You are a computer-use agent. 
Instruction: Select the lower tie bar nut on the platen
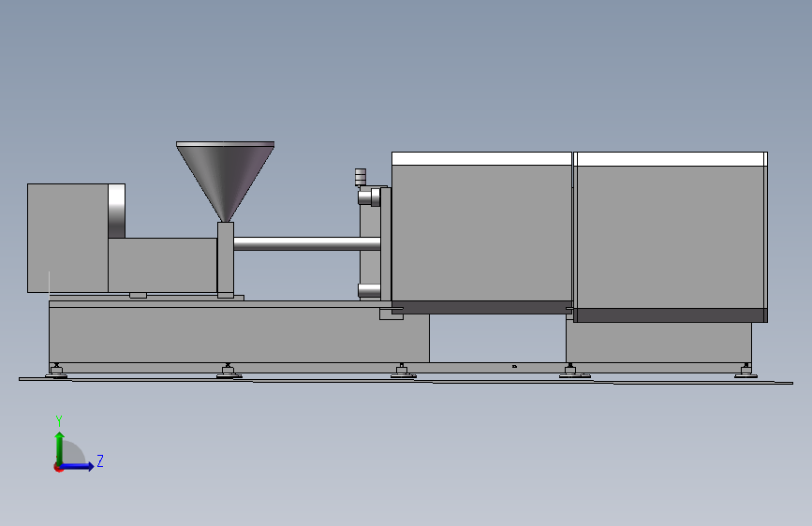tap(369, 290)
